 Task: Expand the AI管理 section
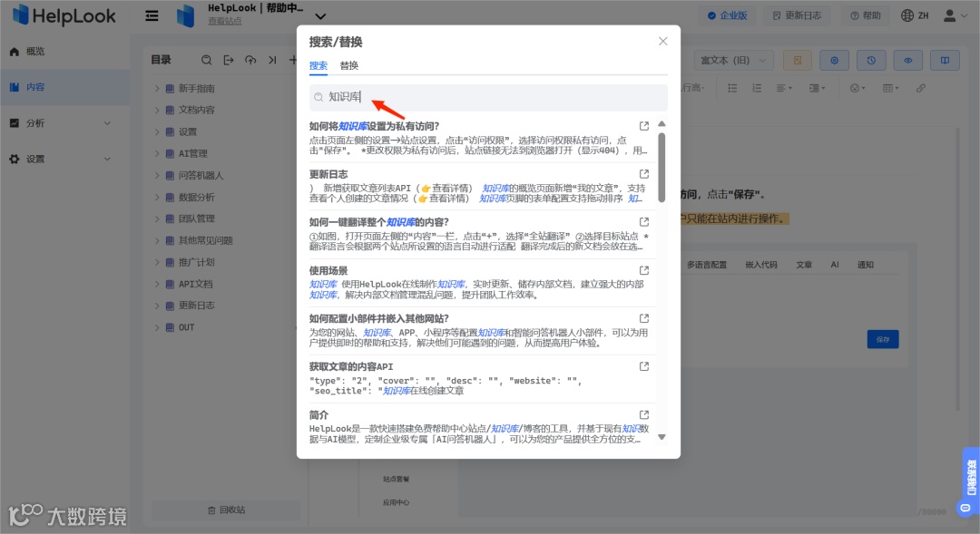[159, 153]
